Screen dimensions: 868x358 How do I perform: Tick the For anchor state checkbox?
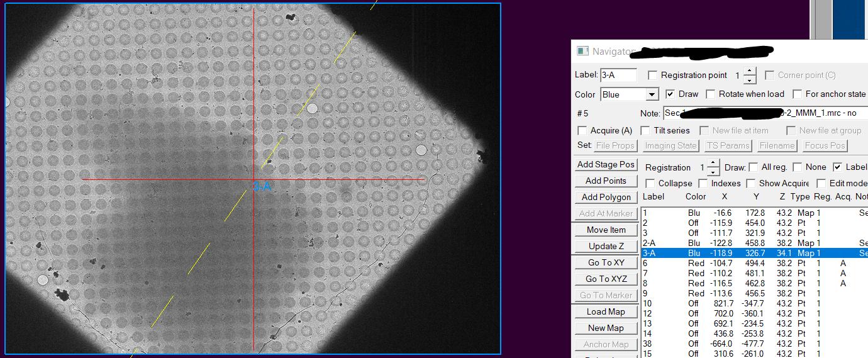coord(798,94)
